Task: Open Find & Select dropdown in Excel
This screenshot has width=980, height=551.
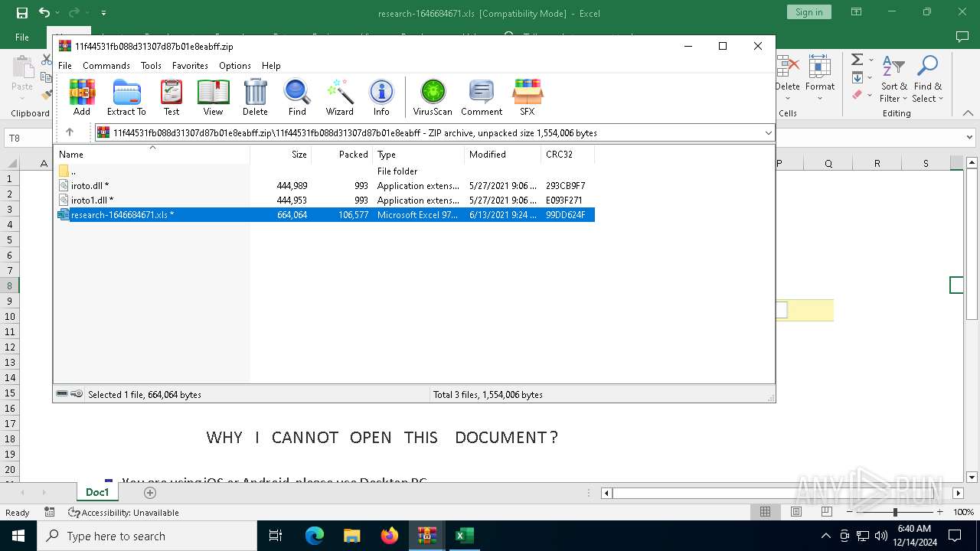Action: tap(928, 80)
